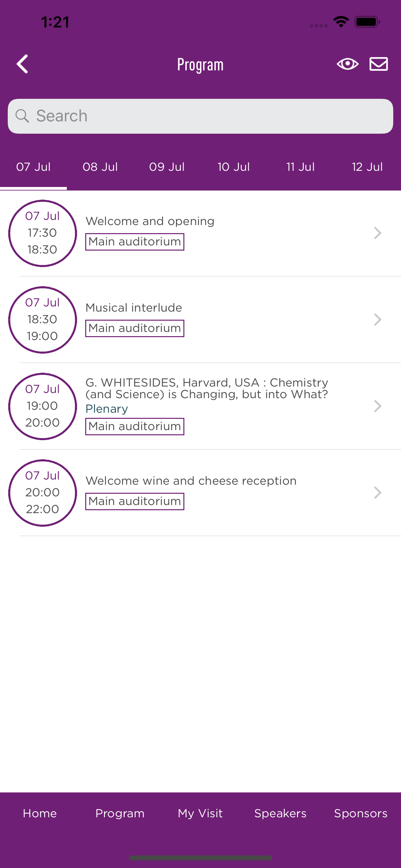Expand the Whitesides plenary chevron
This screenshot has height=868, width=401.
point(377,406)
